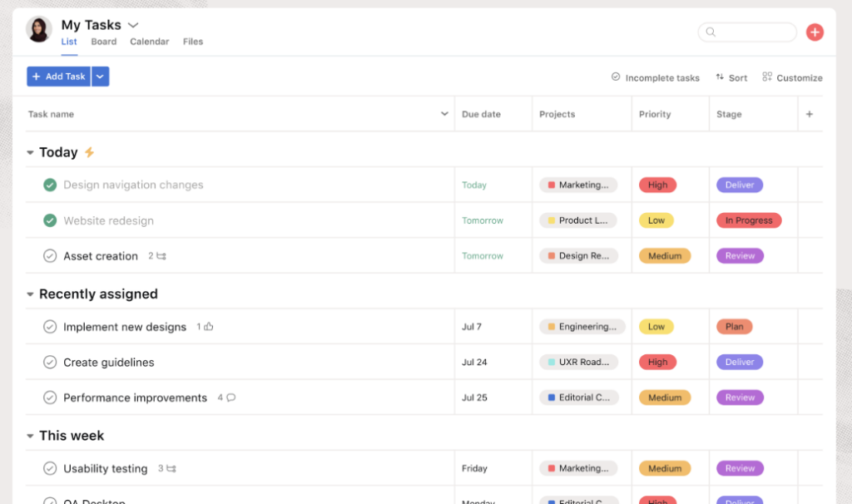Mark Asset creation task as complete
852x504 pixels.
(50, 256)
